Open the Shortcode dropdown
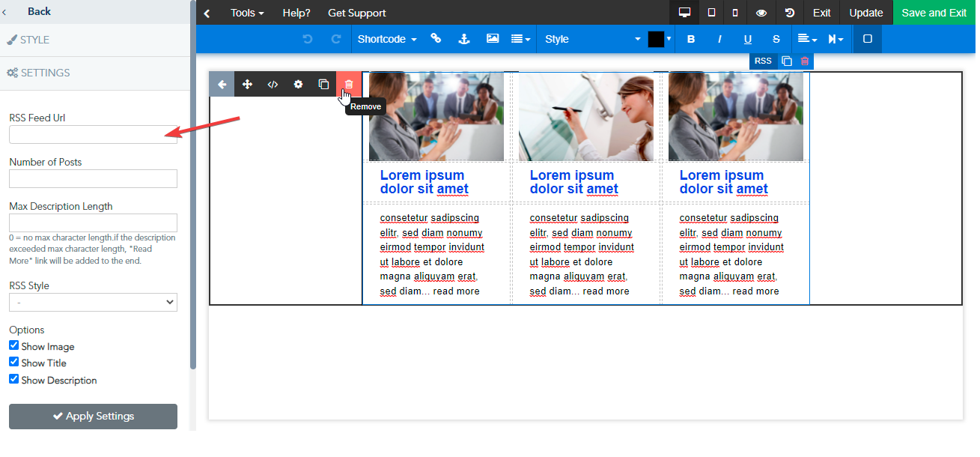The width and height of the screenshot is (980, 457). pyautogui.click(x=387, y=39)
